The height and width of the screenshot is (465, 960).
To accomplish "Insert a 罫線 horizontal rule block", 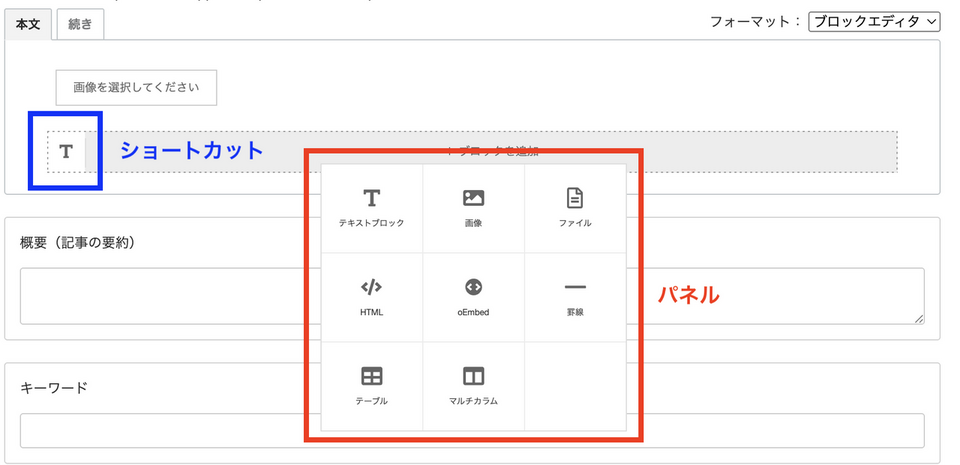I will click(x=575, y=296).
